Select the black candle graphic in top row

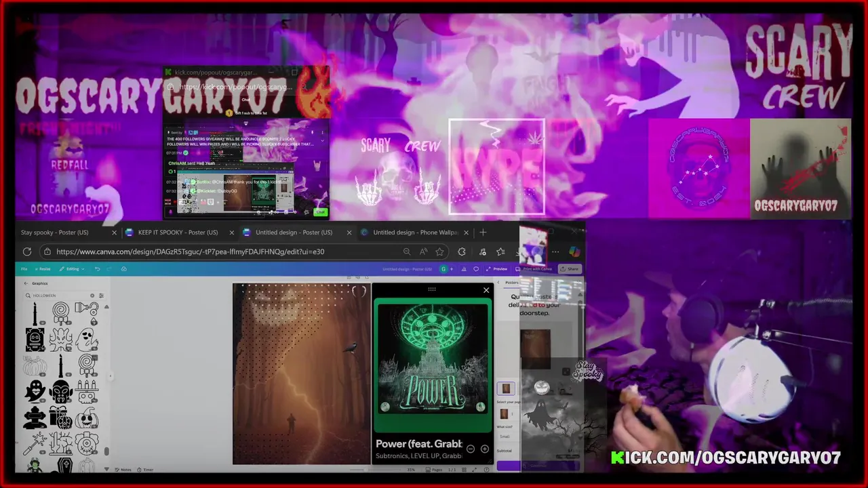coord(35,313)
